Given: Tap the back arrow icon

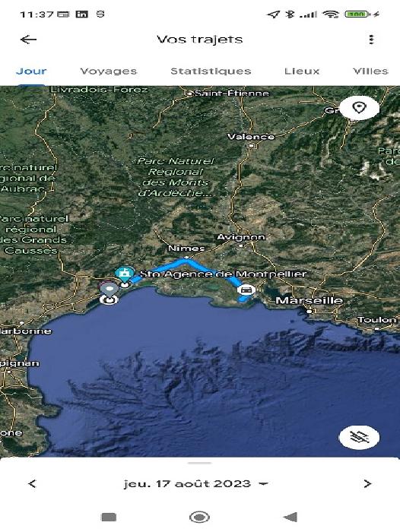Looking at the screenshot, I should coord(29,40).
